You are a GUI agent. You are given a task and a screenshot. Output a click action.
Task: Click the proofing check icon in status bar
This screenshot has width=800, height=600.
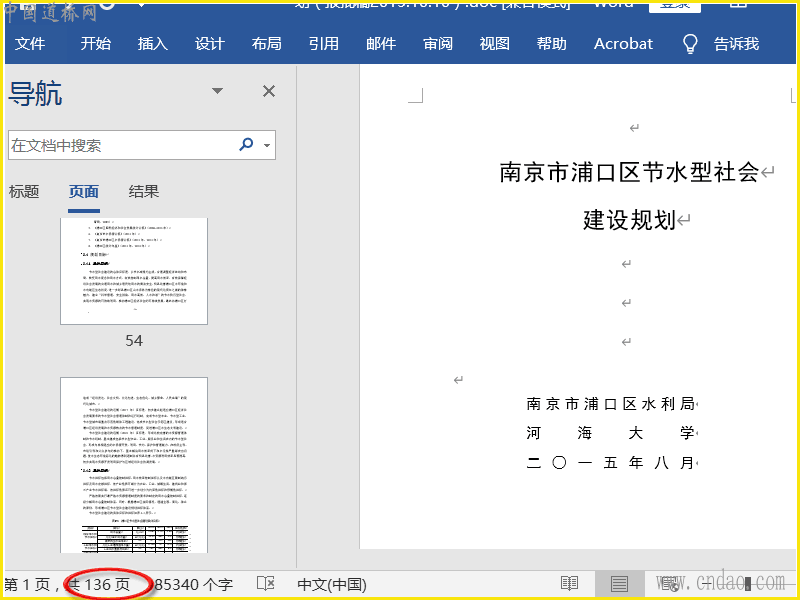pyautogui.click(x=266, y=584)
